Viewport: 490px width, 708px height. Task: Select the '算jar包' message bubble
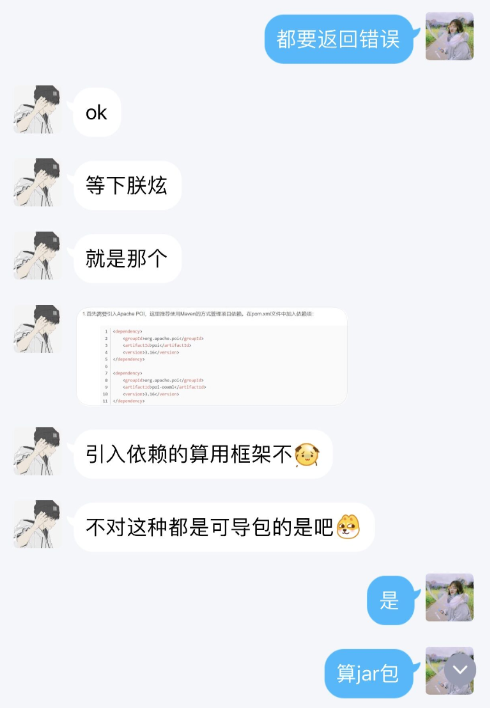369,673
